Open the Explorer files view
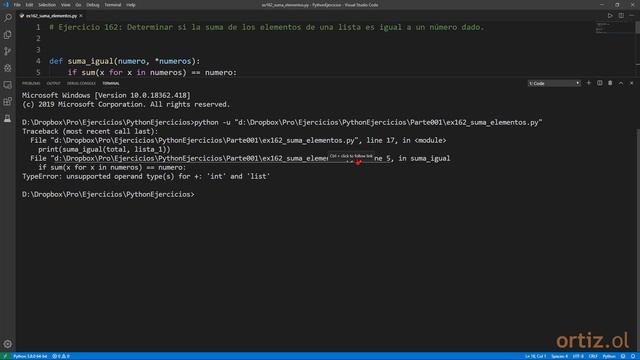 [x=7, y=35]
